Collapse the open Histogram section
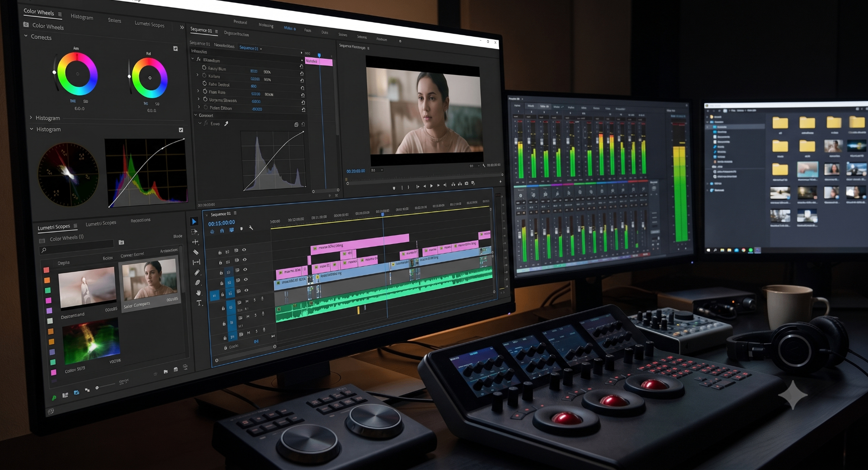This screenshot has height=470, width=868. tap(32, 129)
